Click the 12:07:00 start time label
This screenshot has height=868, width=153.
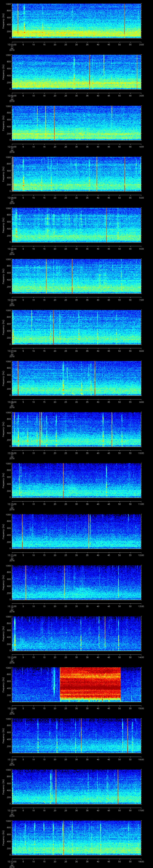(12, 351)
